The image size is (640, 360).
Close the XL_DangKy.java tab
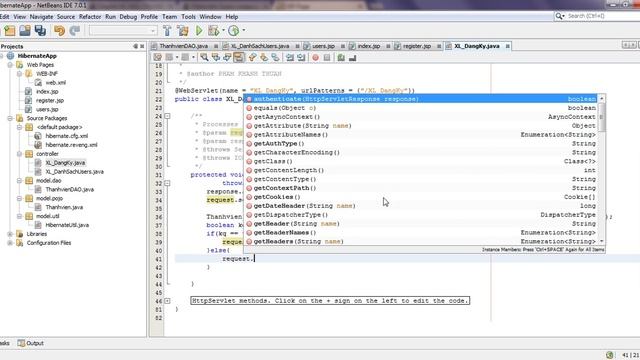point(507,46)
